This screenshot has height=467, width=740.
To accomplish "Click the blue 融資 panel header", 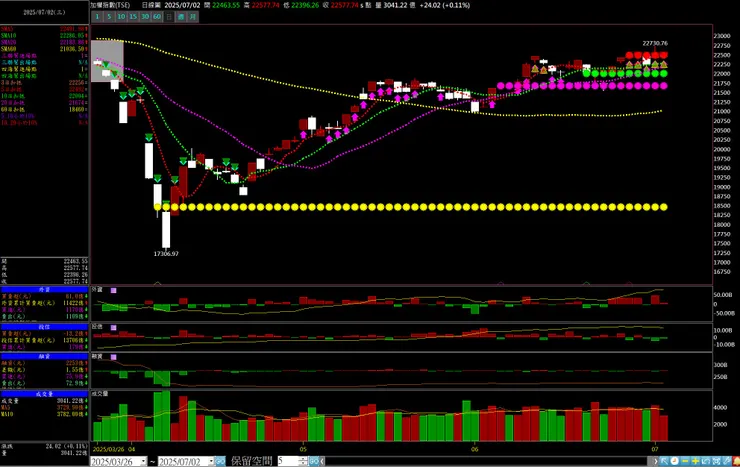I will click(44, 357).
